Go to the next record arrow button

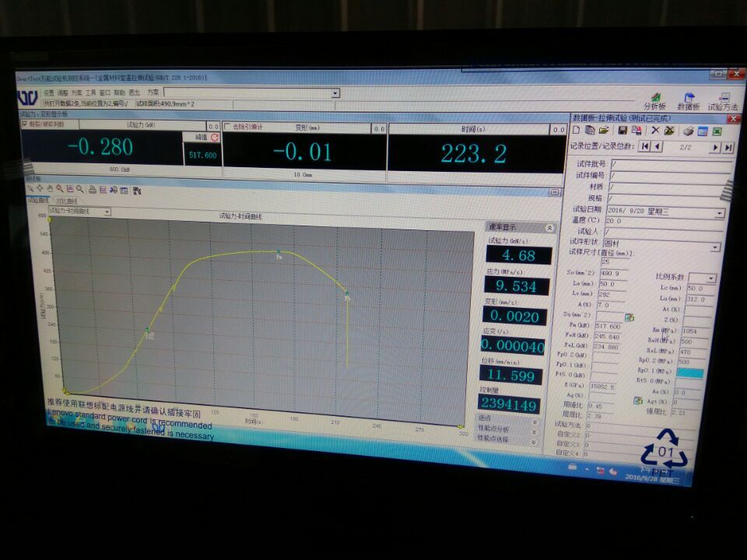[x=714, y=147]
